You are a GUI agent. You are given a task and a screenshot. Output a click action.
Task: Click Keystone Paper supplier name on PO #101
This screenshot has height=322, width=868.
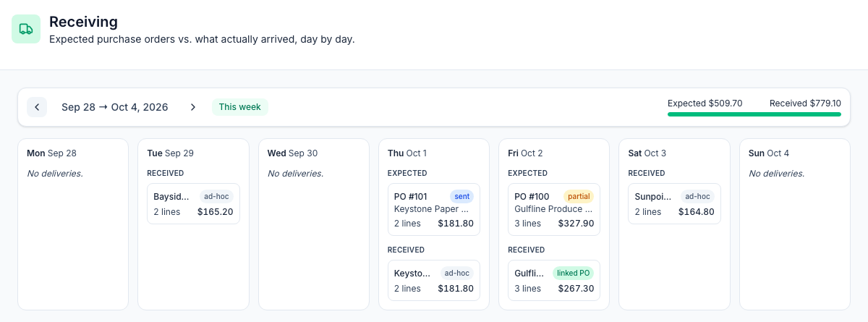pos(433,209)
